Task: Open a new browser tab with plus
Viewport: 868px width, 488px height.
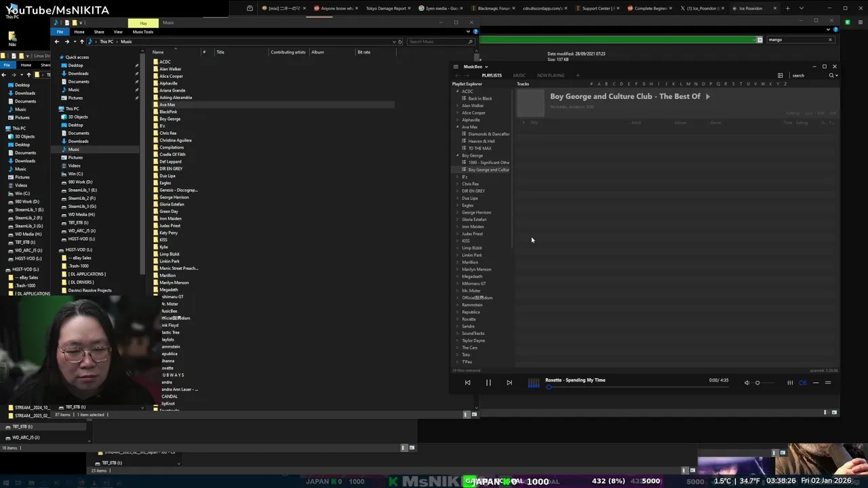Action: coord(787,8)
